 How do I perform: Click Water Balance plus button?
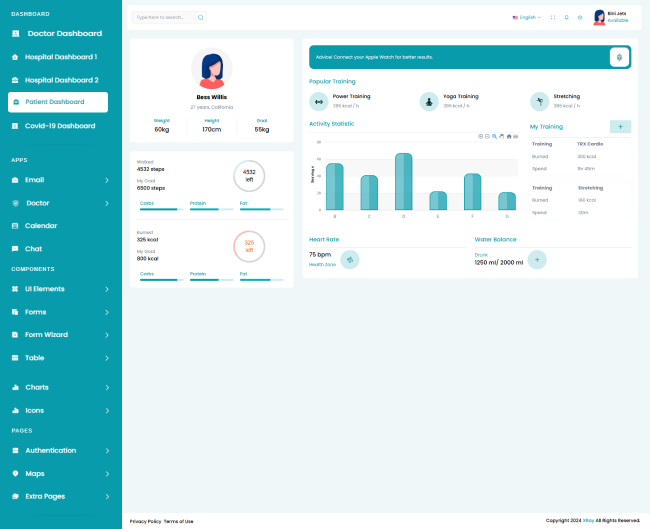coord(537,260)
